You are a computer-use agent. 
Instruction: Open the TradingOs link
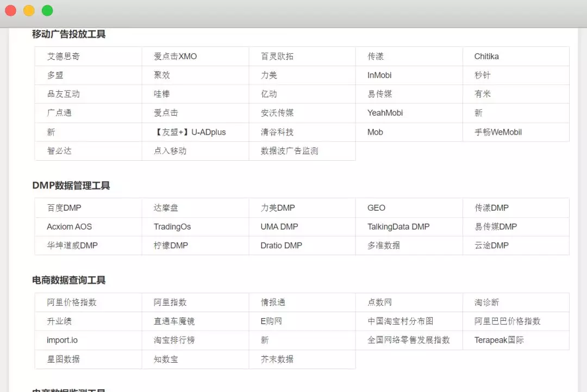pos(172,226)
